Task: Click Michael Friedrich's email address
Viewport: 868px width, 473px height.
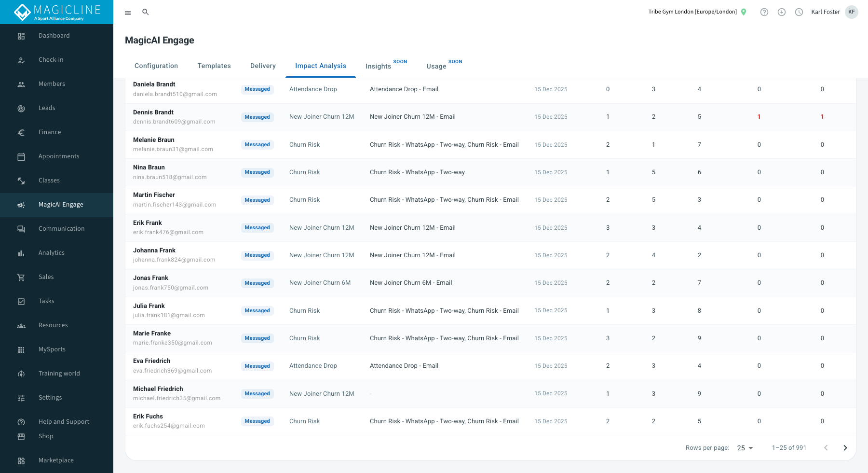Action: pyautogui.click(x=176, y=398)
